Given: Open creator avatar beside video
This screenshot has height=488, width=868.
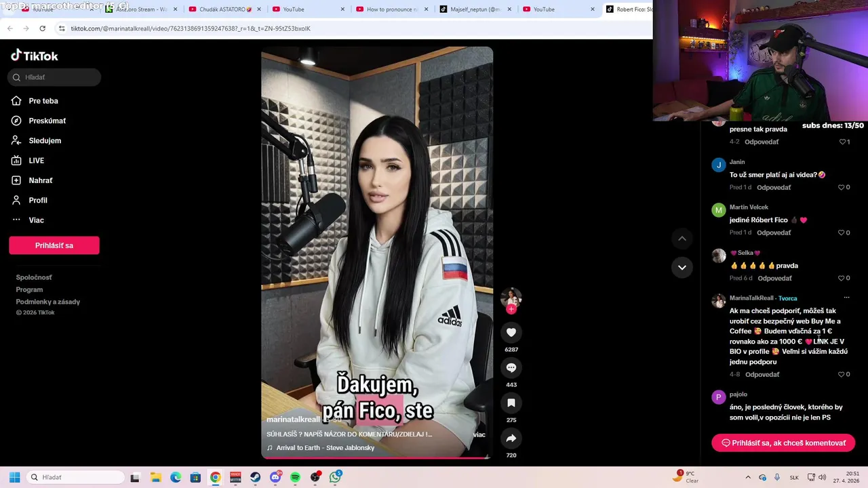Looking at the screenshot, I should tap(511, 298).
